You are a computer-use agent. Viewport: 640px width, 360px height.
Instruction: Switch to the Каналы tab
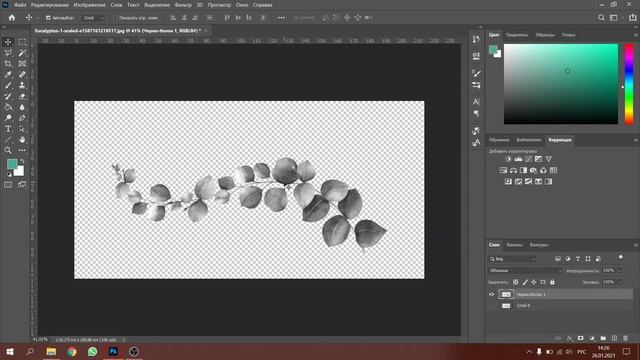pos(514,245)
